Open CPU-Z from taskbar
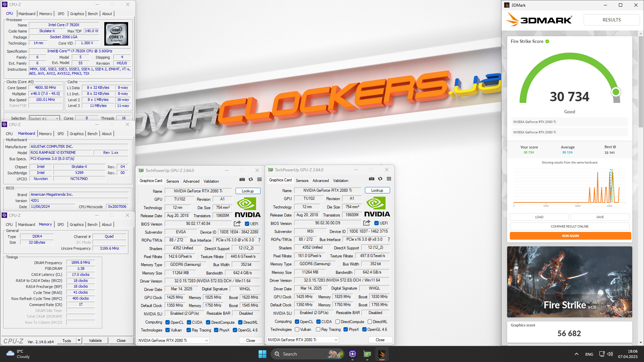644x362 pixels. (x=352, y=354)
